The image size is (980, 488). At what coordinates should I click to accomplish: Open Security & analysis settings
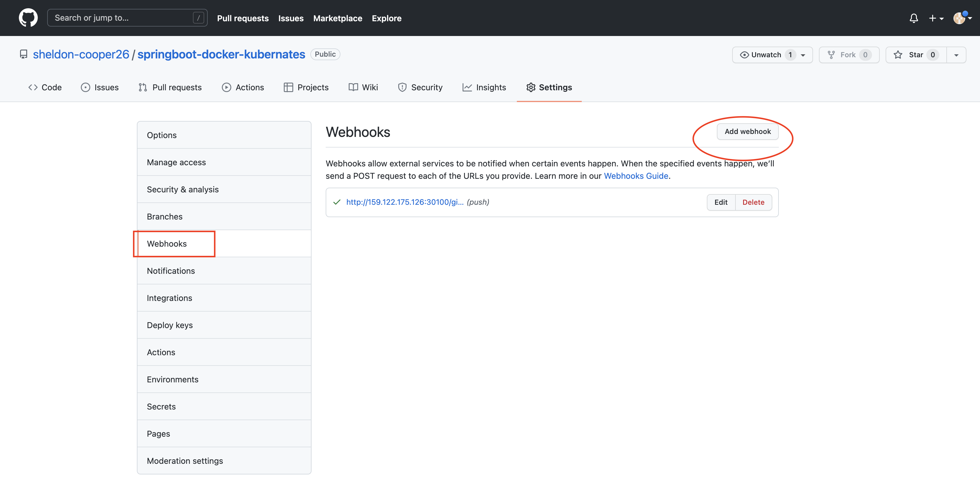coord(224,189)
